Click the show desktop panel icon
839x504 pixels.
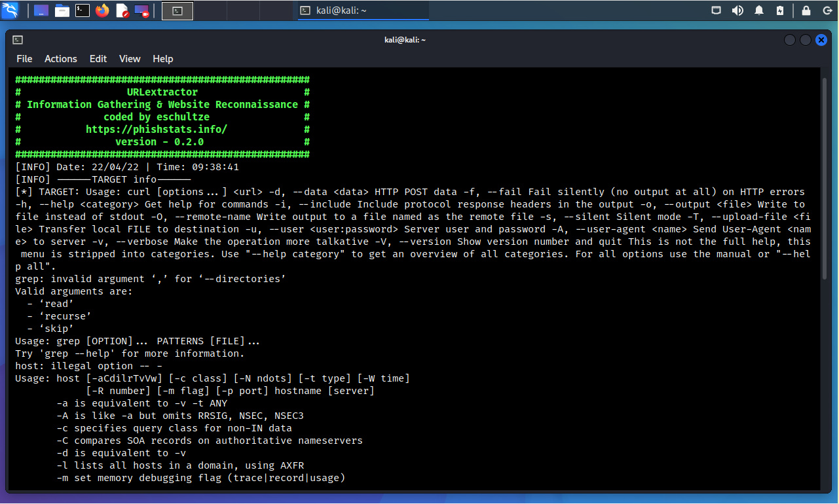[41, 10]
